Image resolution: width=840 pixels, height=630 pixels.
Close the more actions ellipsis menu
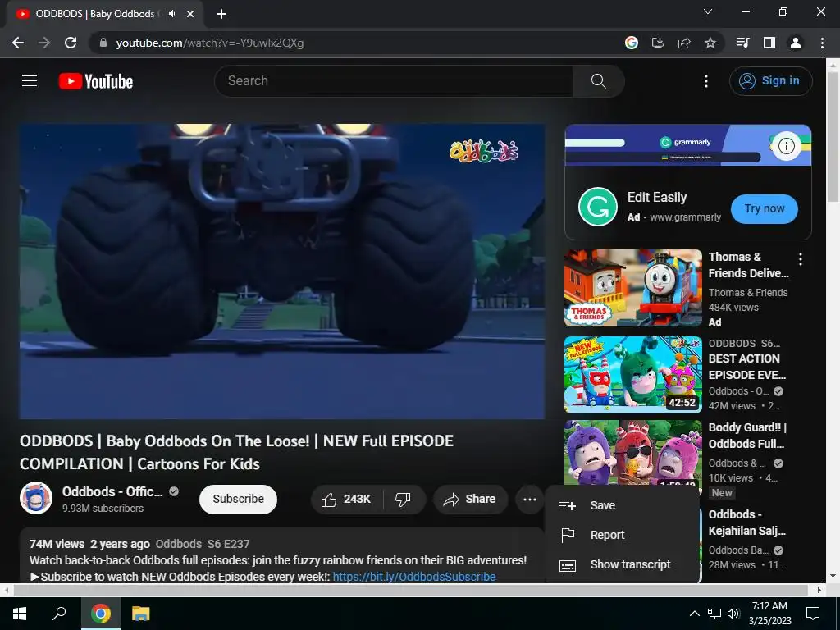(530, 500)
